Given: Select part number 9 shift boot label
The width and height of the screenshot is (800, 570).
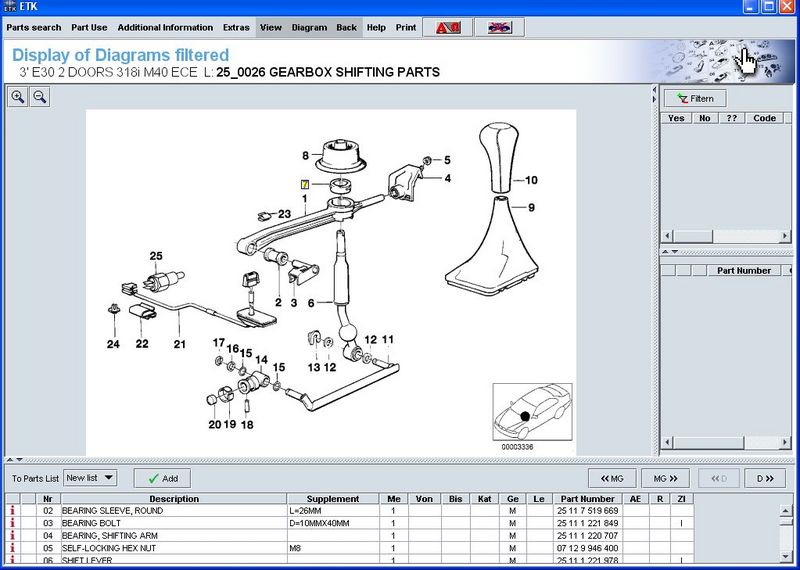Looking at the screenshot, I should pyautogui.click(x=531, y=207).
